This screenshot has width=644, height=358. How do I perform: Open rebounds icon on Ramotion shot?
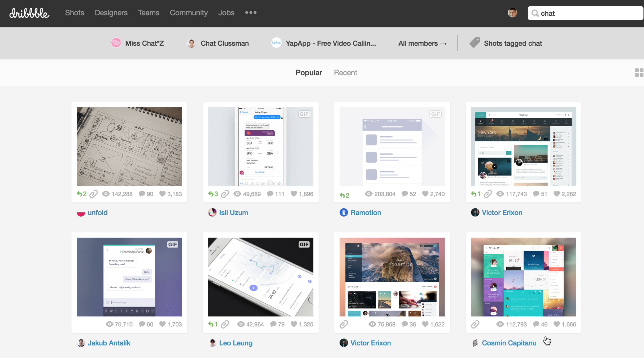342,195
